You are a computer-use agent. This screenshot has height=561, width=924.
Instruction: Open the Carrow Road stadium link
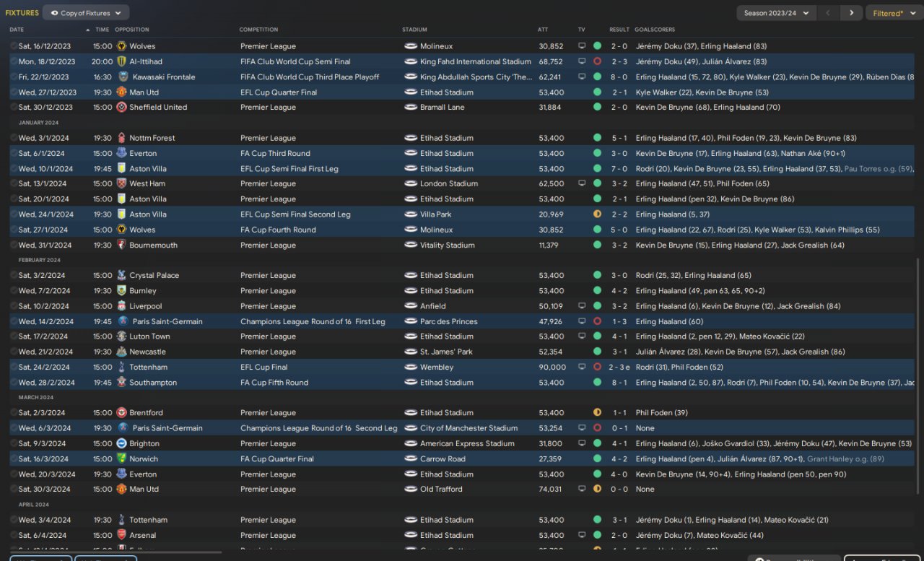[x=443, y=458]
